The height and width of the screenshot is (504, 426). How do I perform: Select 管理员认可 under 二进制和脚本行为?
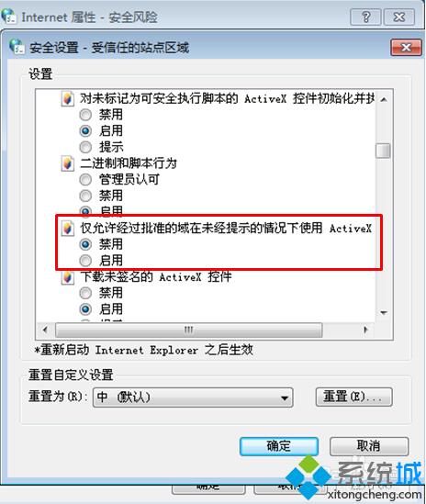tap(85, 179)
